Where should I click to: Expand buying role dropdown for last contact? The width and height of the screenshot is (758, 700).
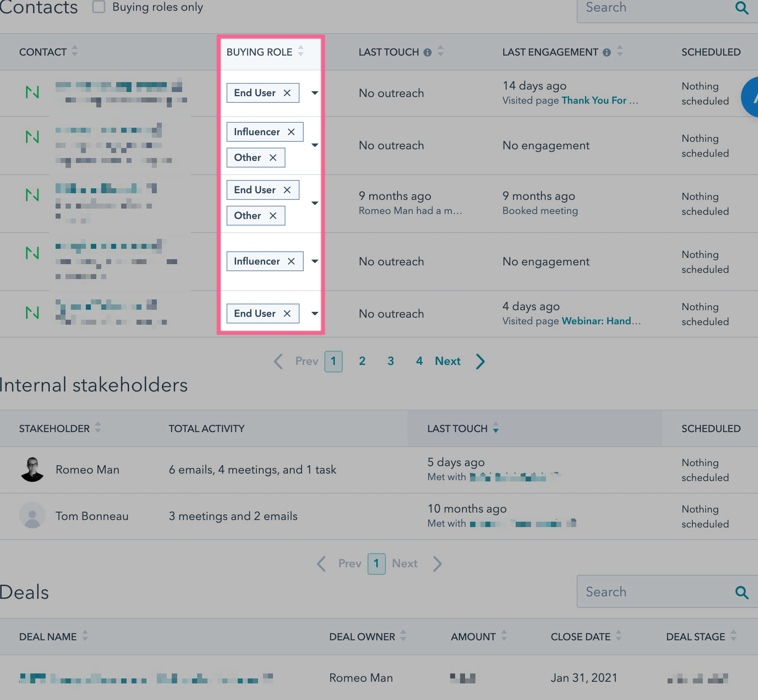315,314
